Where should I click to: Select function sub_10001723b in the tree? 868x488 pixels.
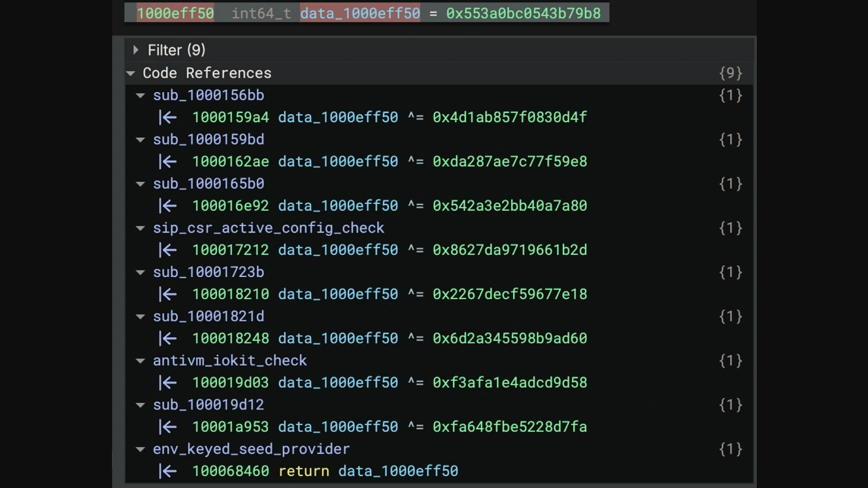209,272
